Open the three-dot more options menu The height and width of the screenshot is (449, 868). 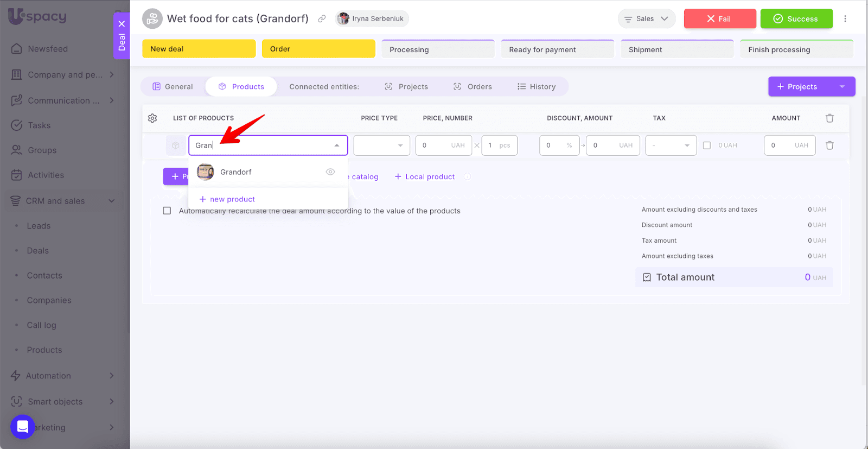[845, 19]
